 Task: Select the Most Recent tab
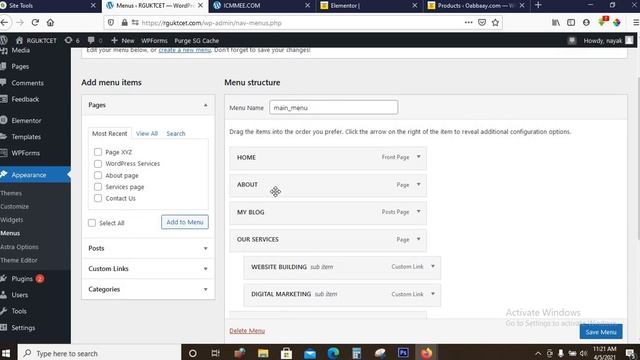pos(109,133)
